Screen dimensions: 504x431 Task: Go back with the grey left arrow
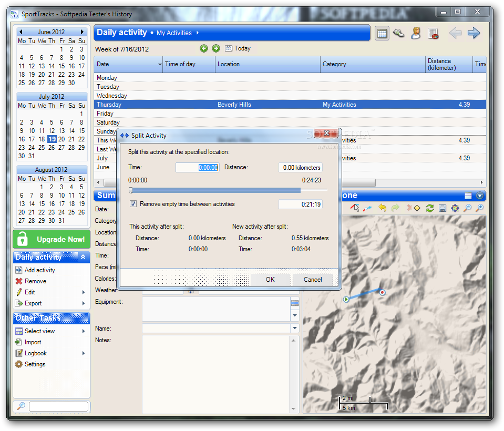coord(455,33)
